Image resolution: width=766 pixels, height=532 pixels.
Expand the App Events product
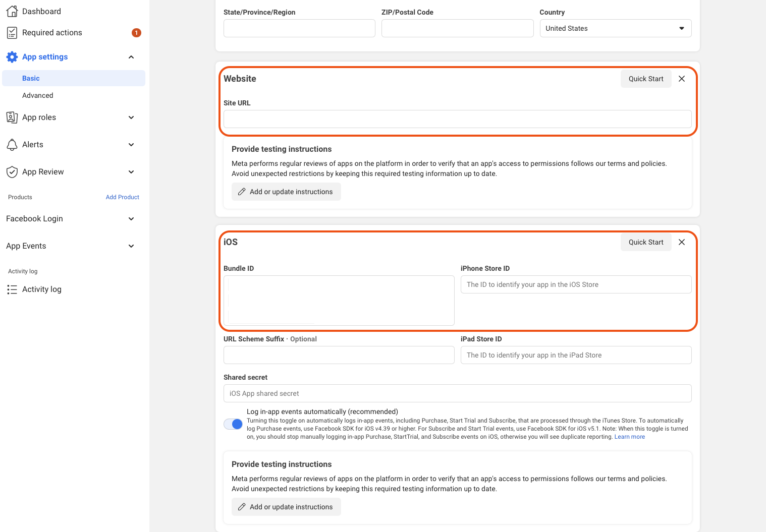coord(131,246)
